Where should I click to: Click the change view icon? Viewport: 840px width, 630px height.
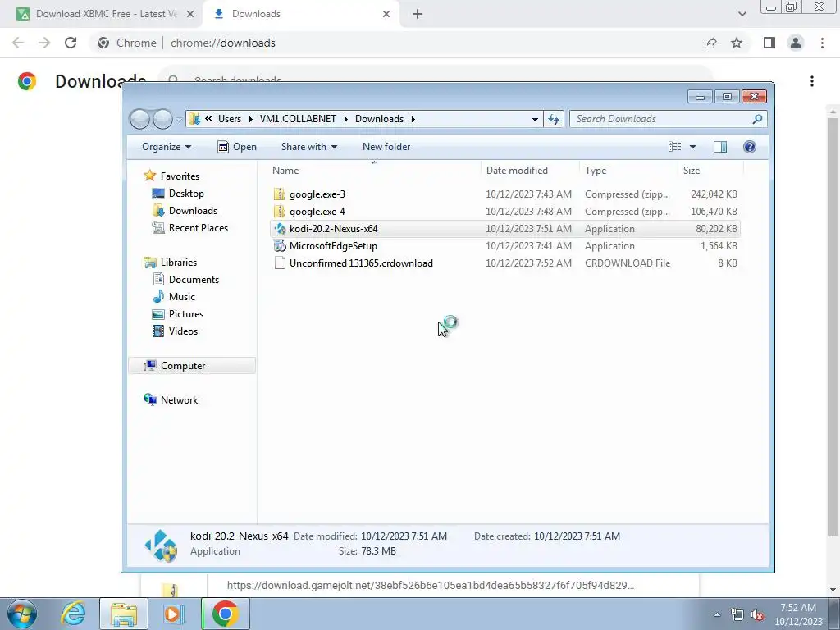coord(675,147)
